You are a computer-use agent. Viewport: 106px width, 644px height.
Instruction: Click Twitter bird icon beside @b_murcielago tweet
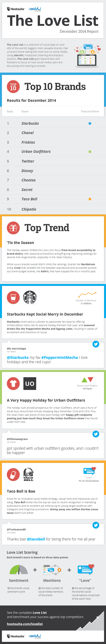coord(96,344)
